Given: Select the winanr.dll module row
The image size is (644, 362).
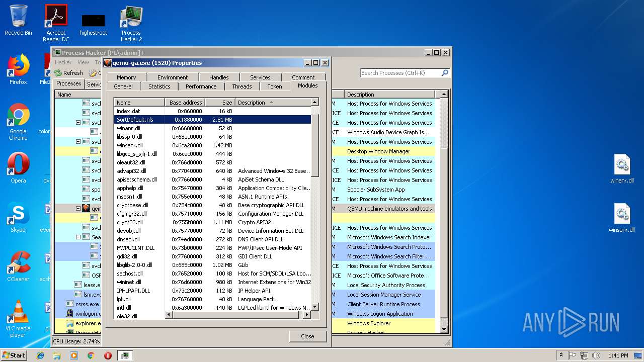Looking at the screenshot, I should pos(212,128).
